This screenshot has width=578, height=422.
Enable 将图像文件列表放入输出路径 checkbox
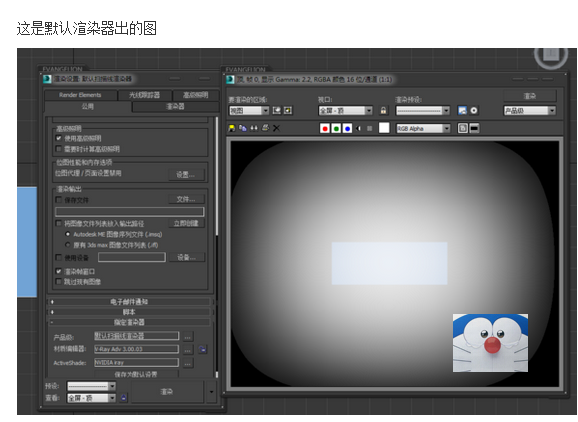click(x=58, y=223)
